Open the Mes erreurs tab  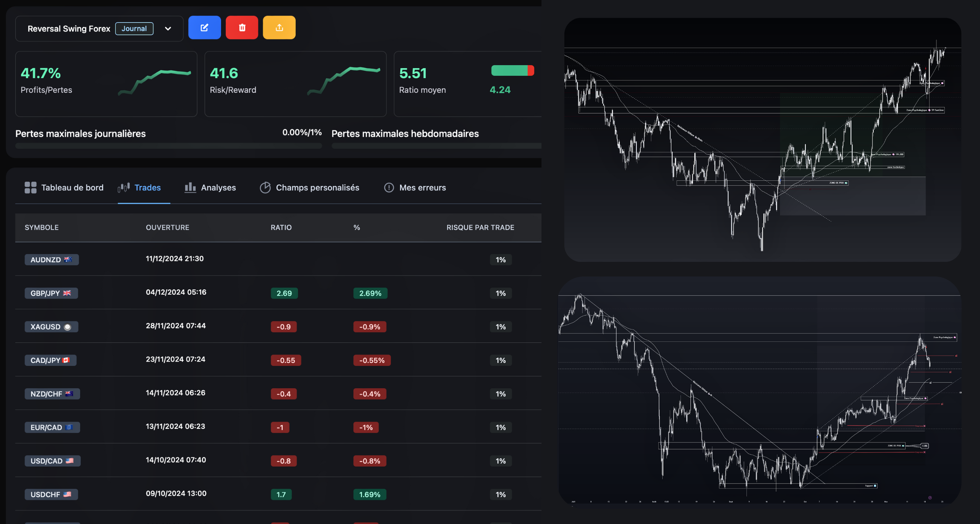coord(422,187)
